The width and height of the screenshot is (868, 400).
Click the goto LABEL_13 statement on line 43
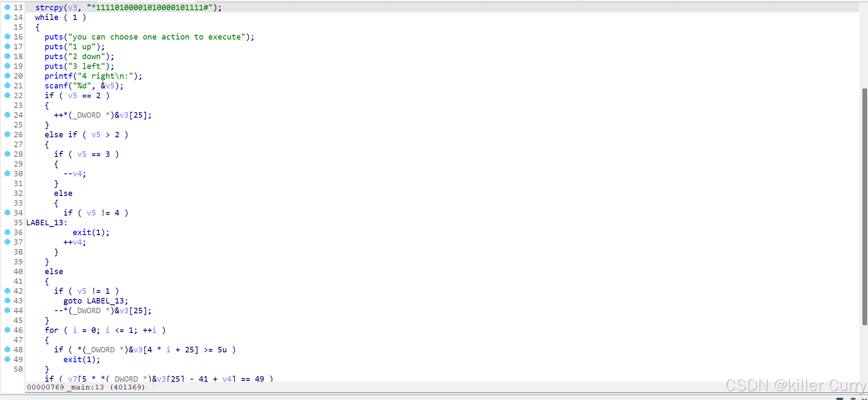click(x=95, y=301)
